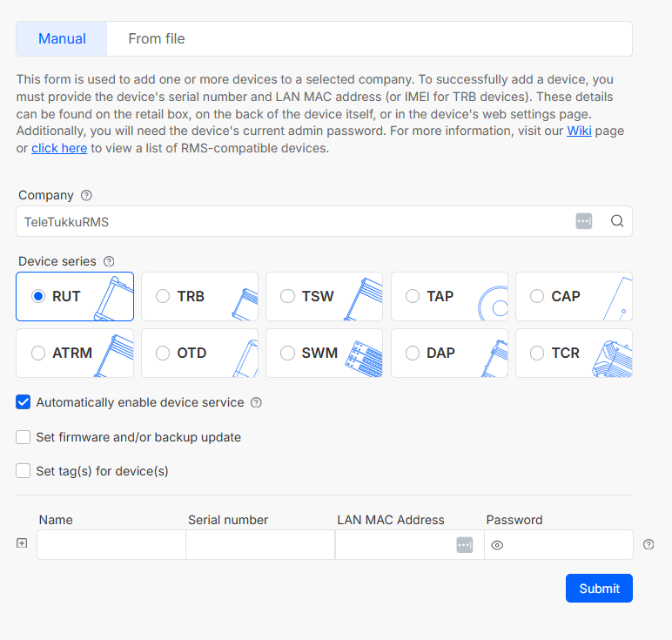672x640 pixels.
Task: Select the TRB device series
Action: 163,296
